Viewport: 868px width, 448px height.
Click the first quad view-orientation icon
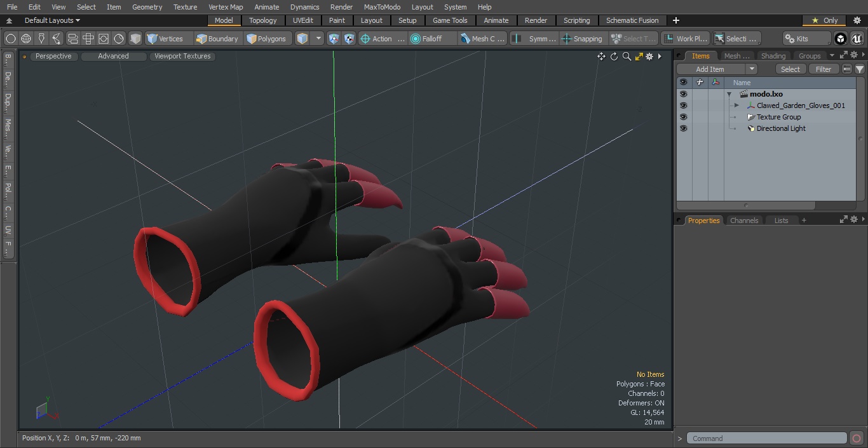tap(73, 39)
